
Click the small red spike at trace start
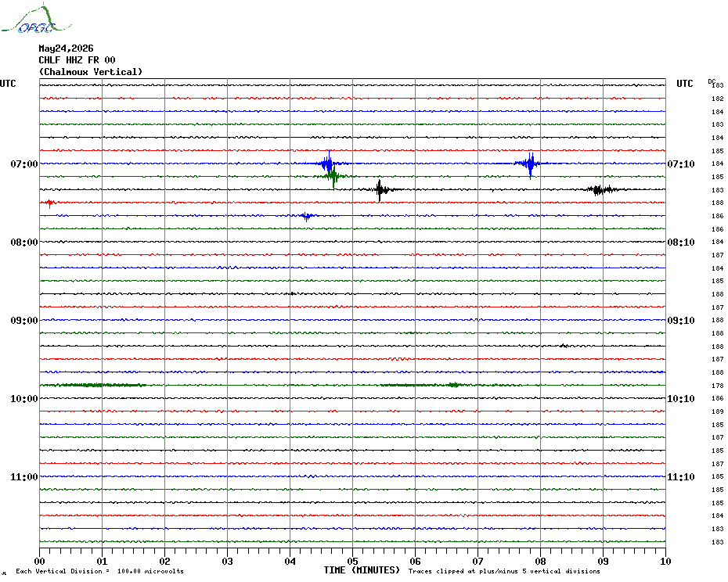coord(49,203)
